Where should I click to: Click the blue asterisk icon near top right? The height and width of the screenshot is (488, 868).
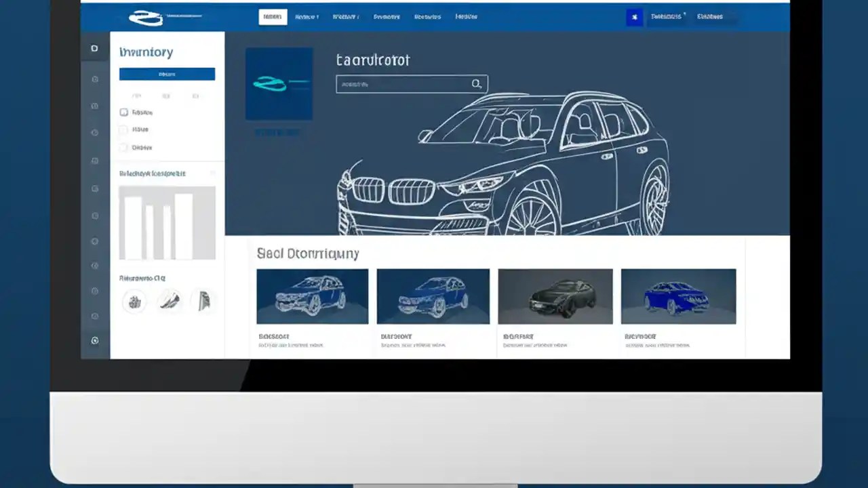(634, 16)
